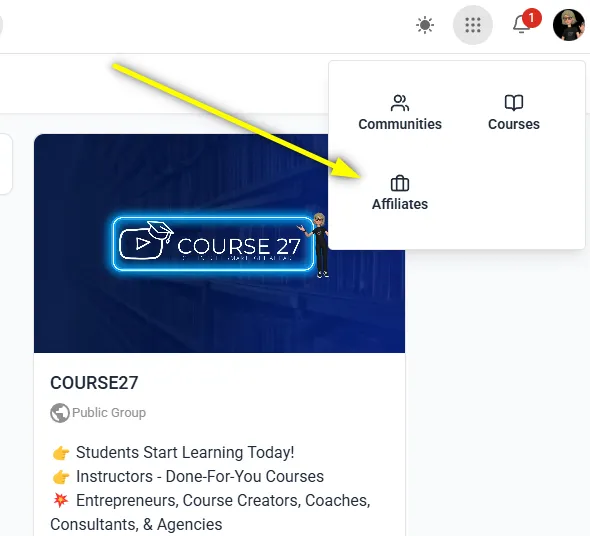Viewport: 590px width, 536px height.
Task: Select the Communities menu label
Action: [400, 124]
